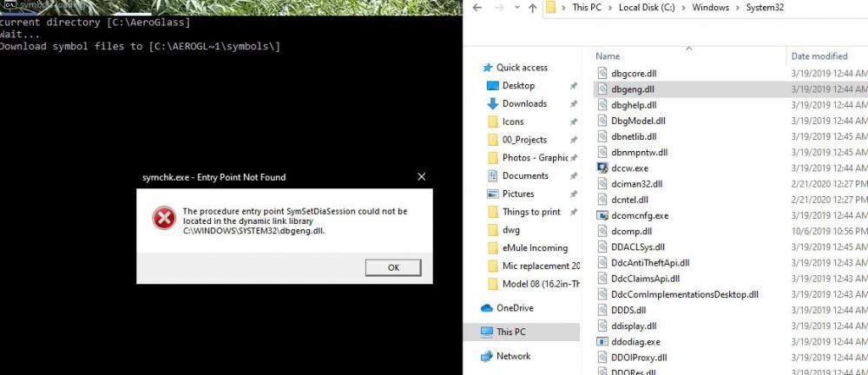
Task: Select the dcomcnfg.exe file
Action: [x=640, y=215]
